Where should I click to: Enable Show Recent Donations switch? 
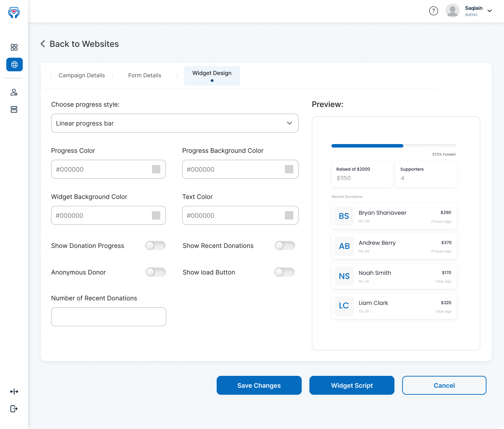tap(285, 245)
